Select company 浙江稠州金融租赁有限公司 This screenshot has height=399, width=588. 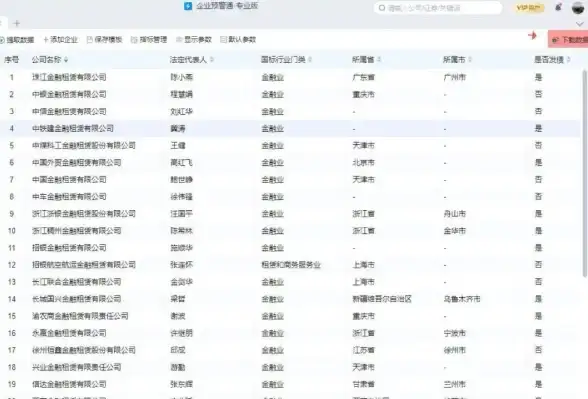click(x=76, y=231)
